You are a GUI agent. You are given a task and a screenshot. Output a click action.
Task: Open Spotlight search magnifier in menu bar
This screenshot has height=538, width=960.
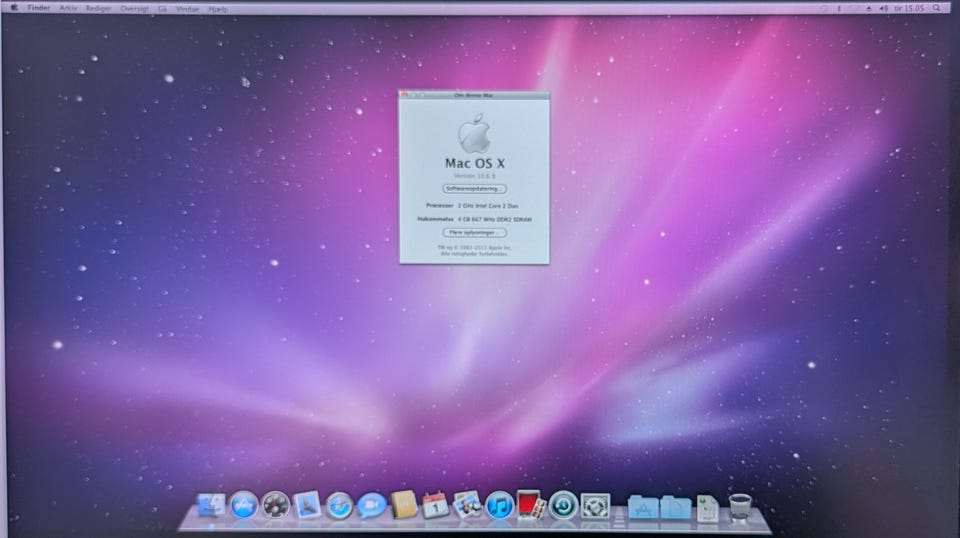[937, 8]
